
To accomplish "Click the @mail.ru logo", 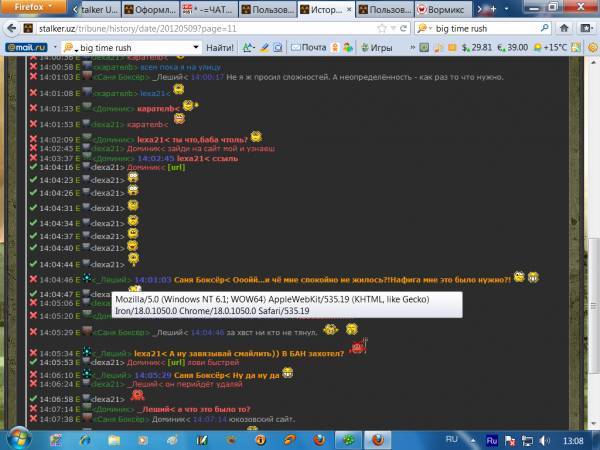I will pos(27,47).
